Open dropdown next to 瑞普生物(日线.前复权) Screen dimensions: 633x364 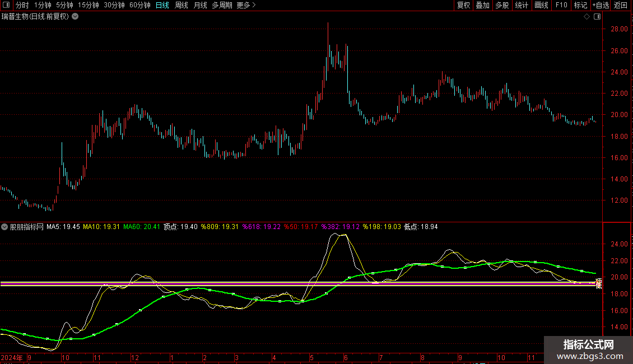[x=75, y=17]
